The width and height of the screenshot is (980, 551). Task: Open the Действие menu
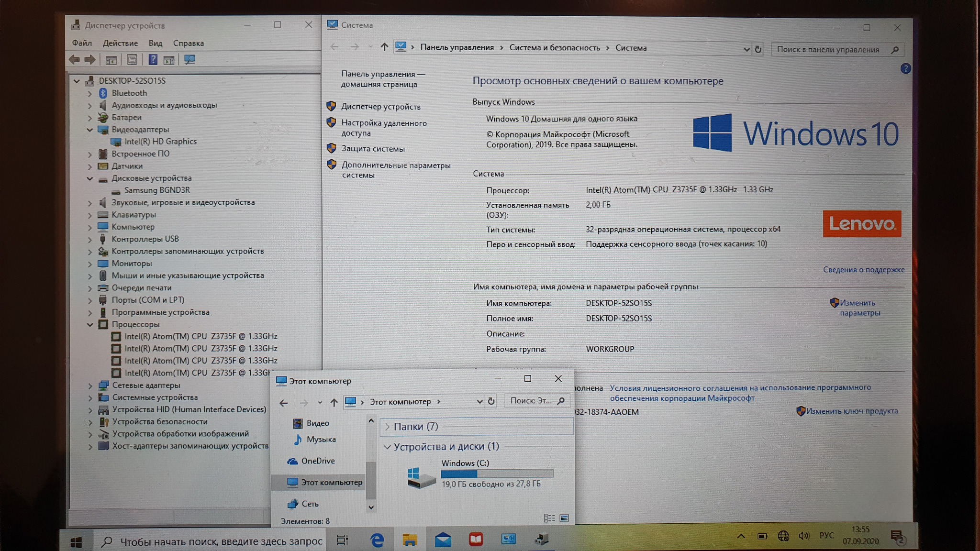120,43
